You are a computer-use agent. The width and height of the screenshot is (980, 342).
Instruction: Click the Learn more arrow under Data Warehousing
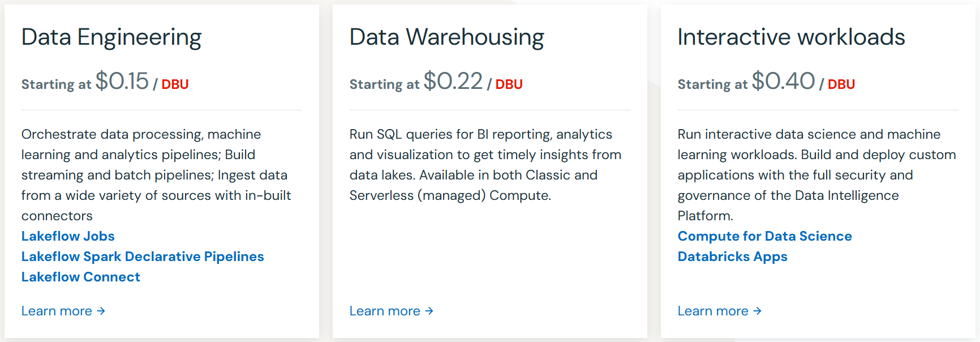point(429,310)
